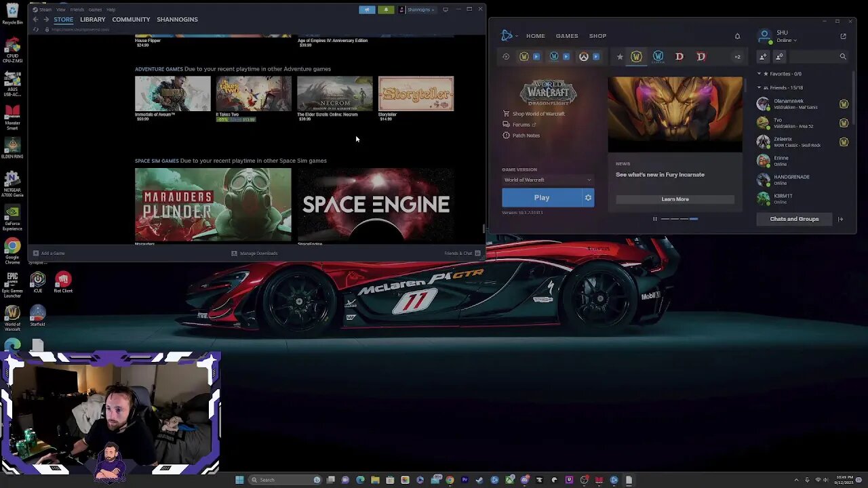Image resolution: width=868 pixels, height=488 pixels.
Task: Open the Friends menu in Steam
Action: (77, 9)
